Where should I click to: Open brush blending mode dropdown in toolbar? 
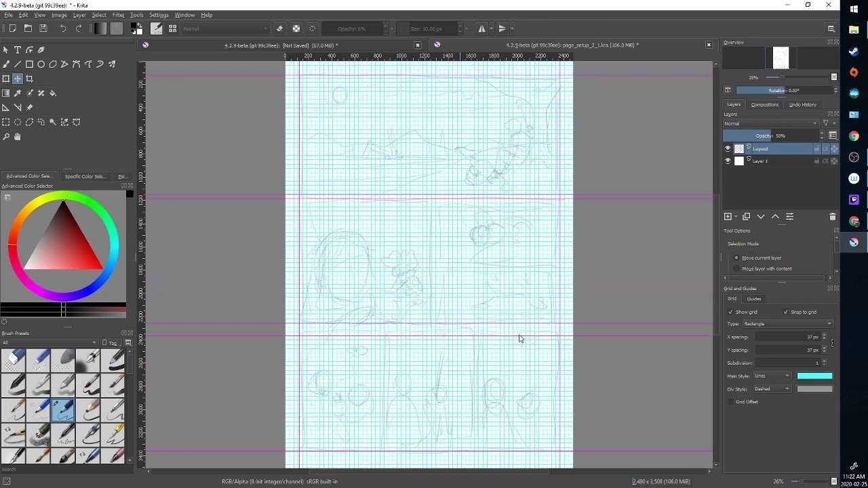(x=225, y=28)
